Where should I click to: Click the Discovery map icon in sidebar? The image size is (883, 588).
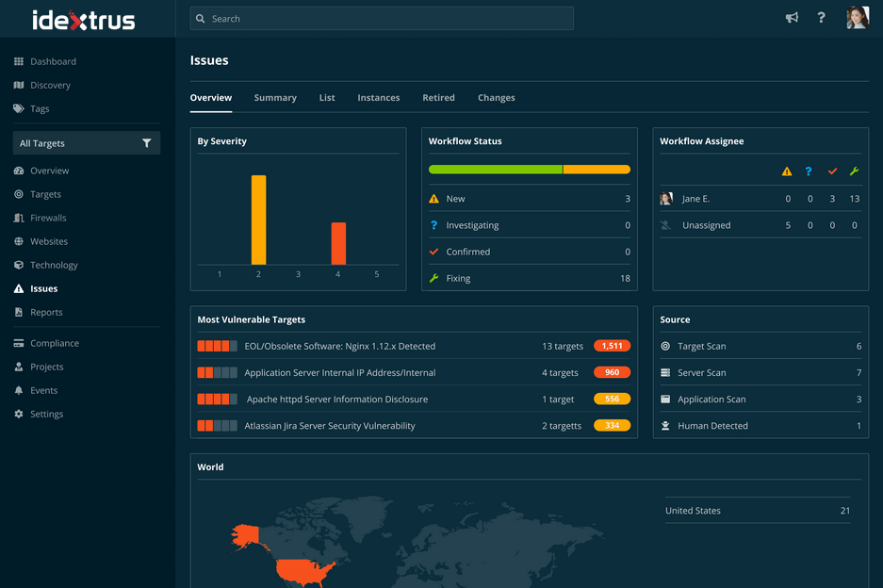pos(19,85)
